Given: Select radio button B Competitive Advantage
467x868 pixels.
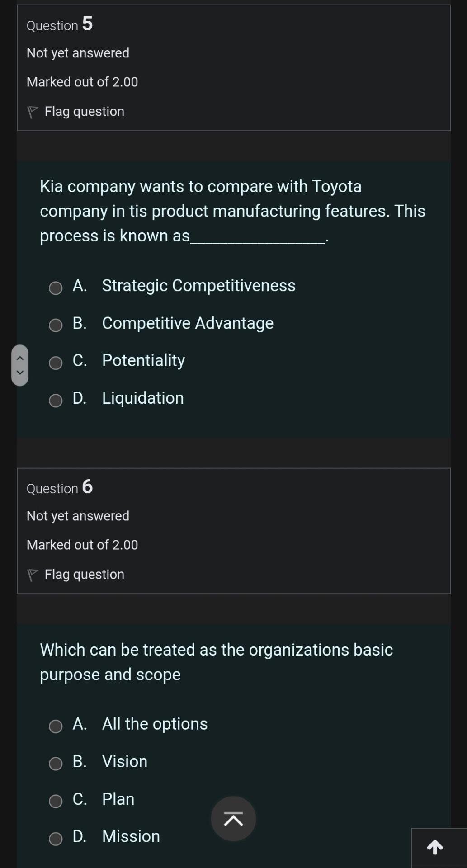Looking at the screenshot, I should (55, 325).
